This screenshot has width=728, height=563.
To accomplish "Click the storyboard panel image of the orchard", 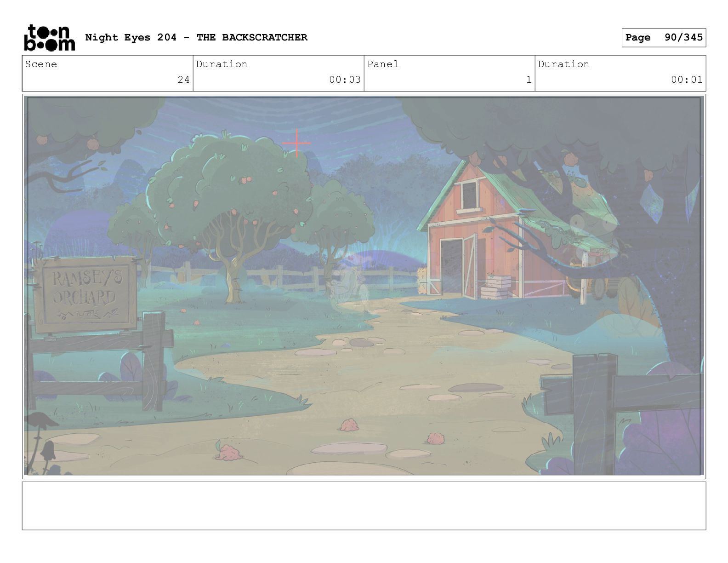I will 364,286.
